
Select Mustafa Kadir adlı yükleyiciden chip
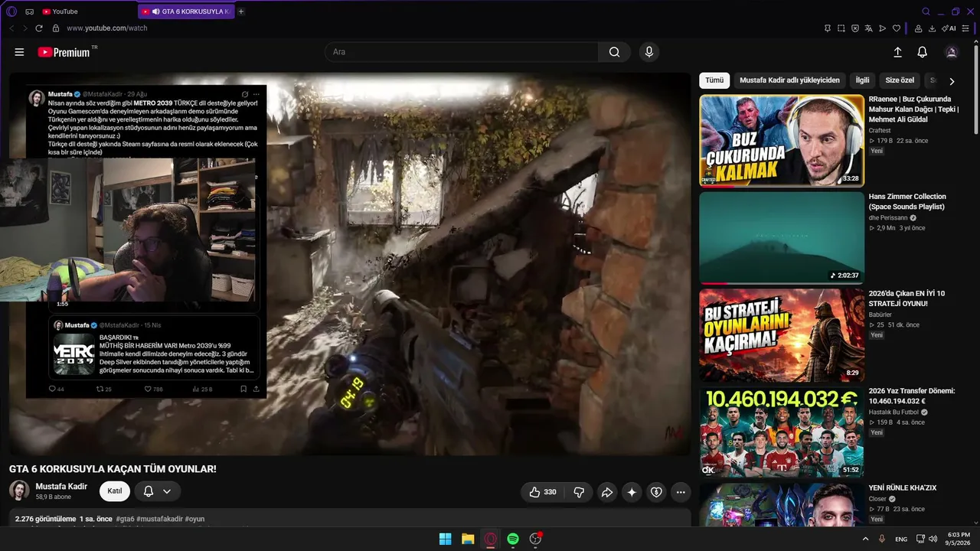(789, 80)
